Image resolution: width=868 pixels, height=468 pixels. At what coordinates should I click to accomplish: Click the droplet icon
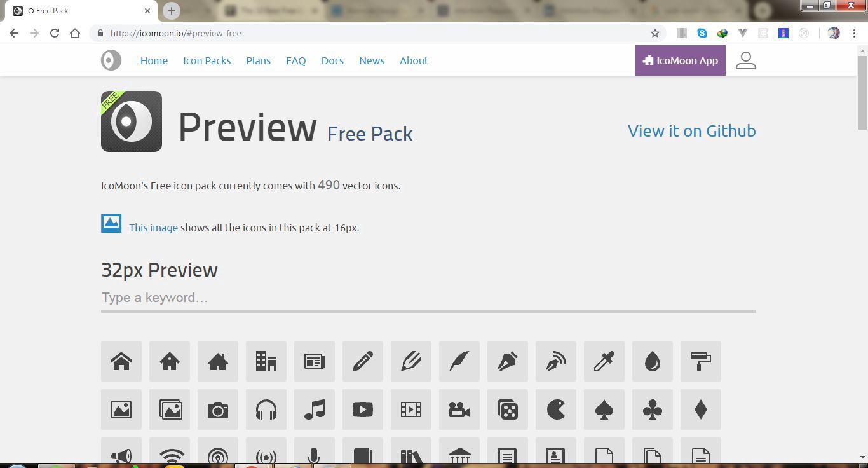coord(653,361)
